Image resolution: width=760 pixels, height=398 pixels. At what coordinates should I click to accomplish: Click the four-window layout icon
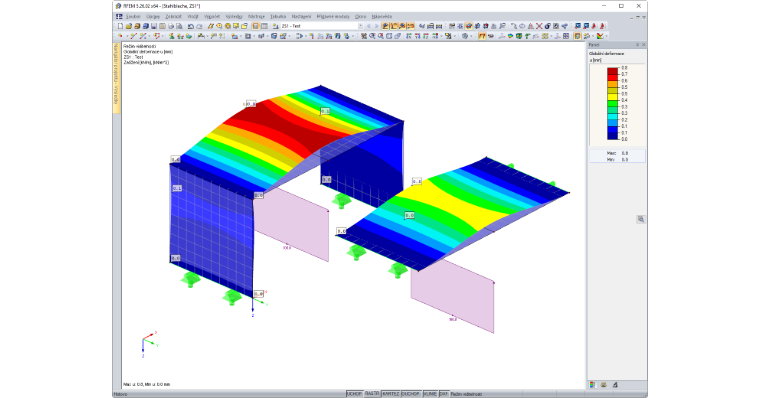[x=566, y=36]
